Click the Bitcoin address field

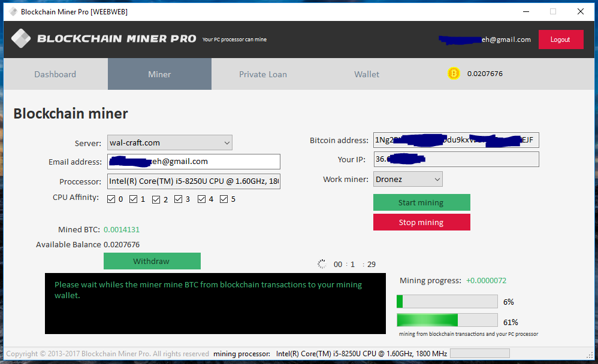[x=456, y=140]
